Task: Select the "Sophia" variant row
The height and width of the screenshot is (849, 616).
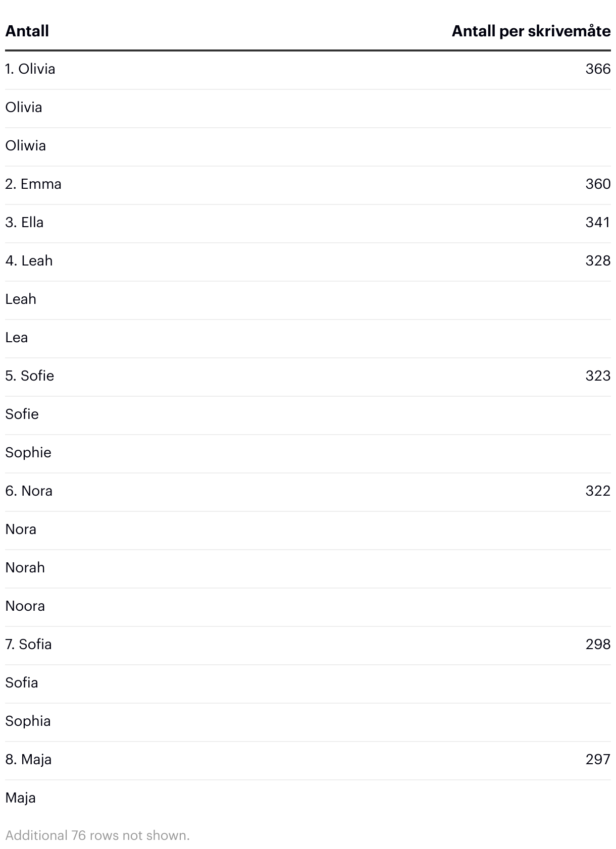Action: point(28,721)
